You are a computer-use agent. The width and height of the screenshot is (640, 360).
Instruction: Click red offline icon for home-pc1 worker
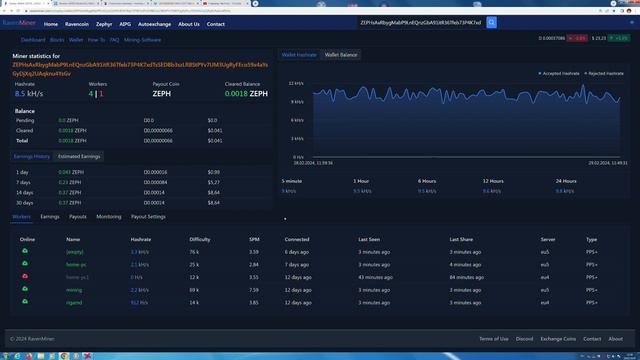(x=25, y=276)
